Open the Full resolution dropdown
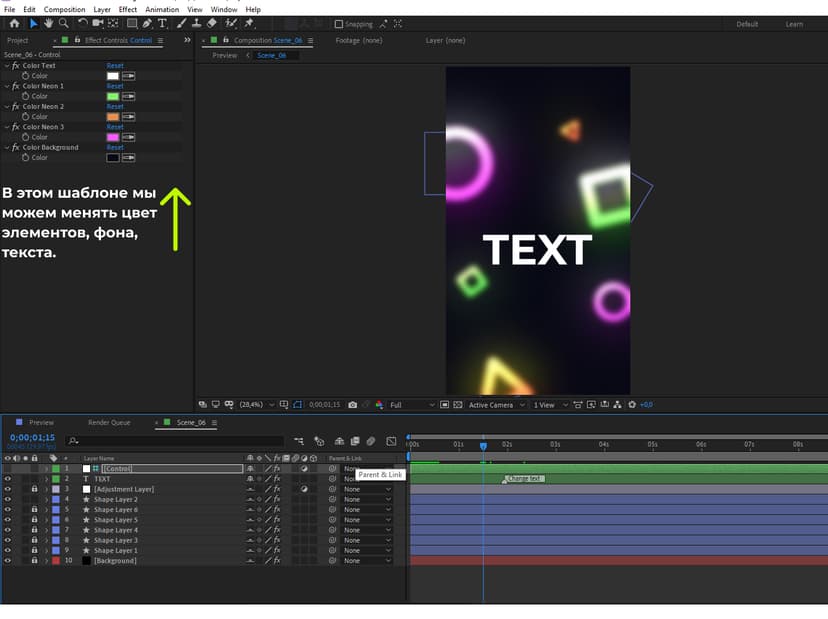Viewport: 828px width, 619px height. (412, 405)
